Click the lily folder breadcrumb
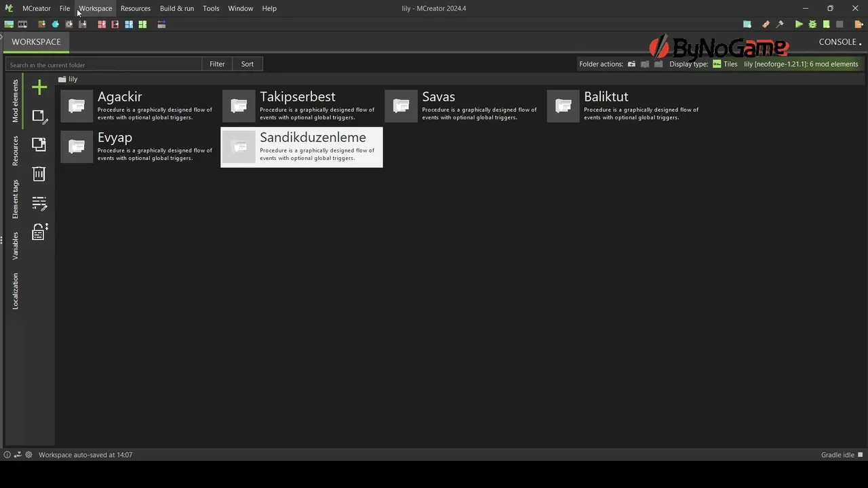 pos(68,79)
